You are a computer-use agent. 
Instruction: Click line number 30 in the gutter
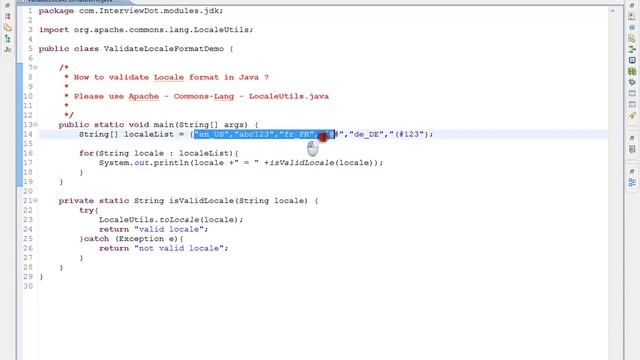tap(28, 286)
